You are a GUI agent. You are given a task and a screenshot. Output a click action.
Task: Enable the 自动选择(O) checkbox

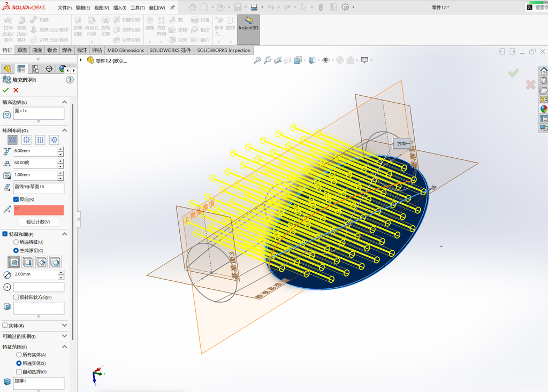[x=19, y=372]
